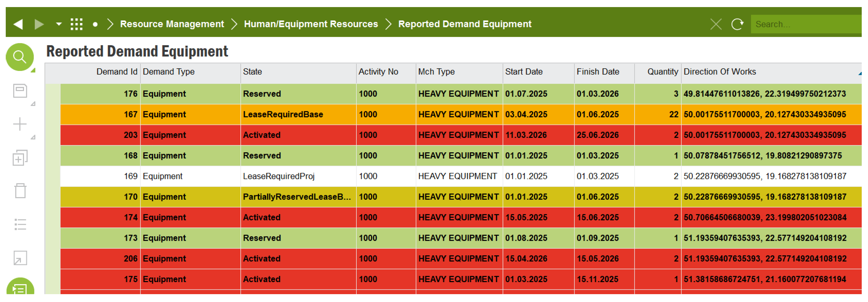Click the breadcrumb home dot

pos(95,24)
